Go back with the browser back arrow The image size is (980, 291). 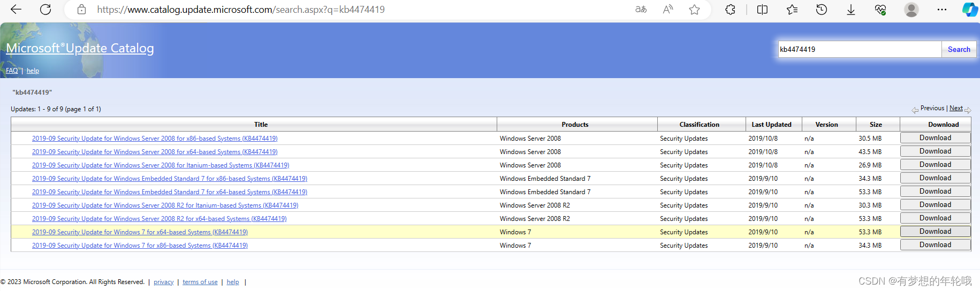pyautogui.click(x=16, y=9)
